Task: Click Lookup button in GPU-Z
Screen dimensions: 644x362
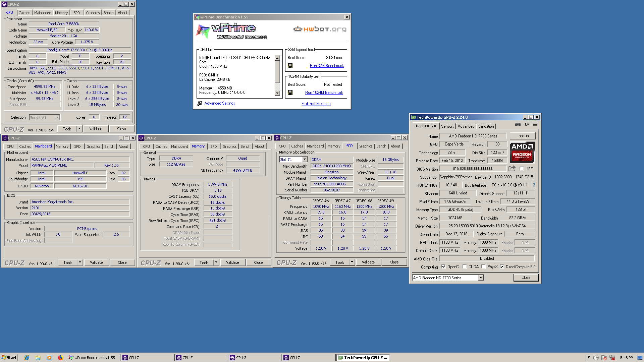Action: [522, 136]
